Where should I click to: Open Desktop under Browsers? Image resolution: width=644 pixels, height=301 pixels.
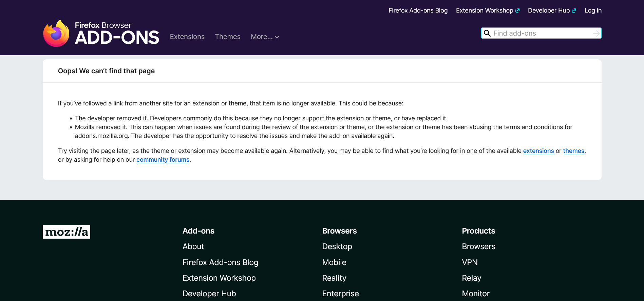coord(337,246)
